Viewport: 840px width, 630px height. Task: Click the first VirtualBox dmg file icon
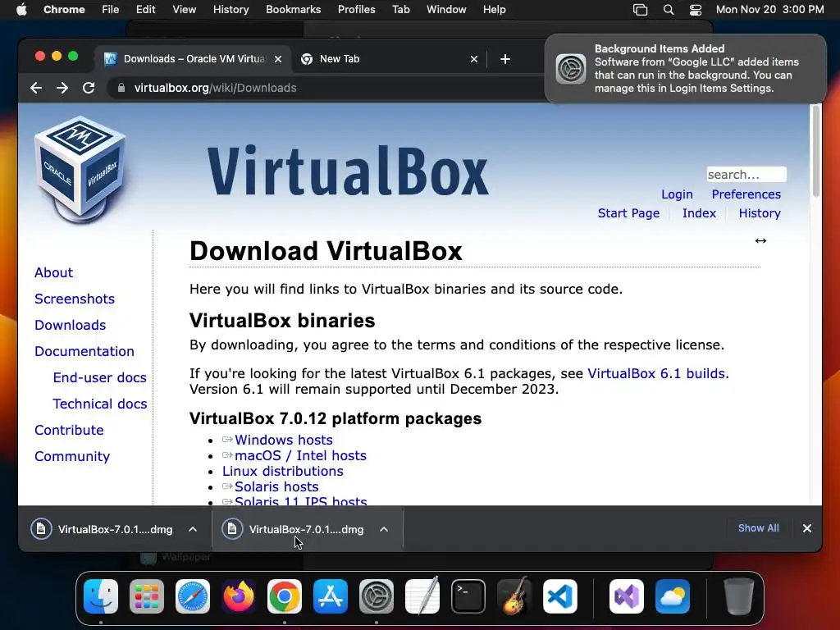tap(41, 529)
